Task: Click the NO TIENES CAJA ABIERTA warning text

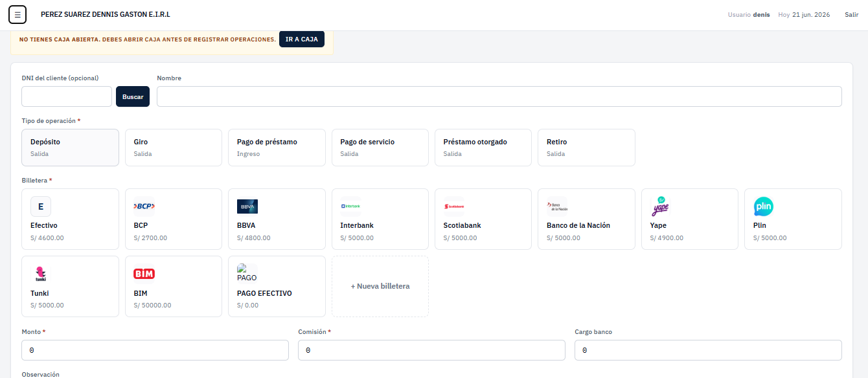Action: 148,39
